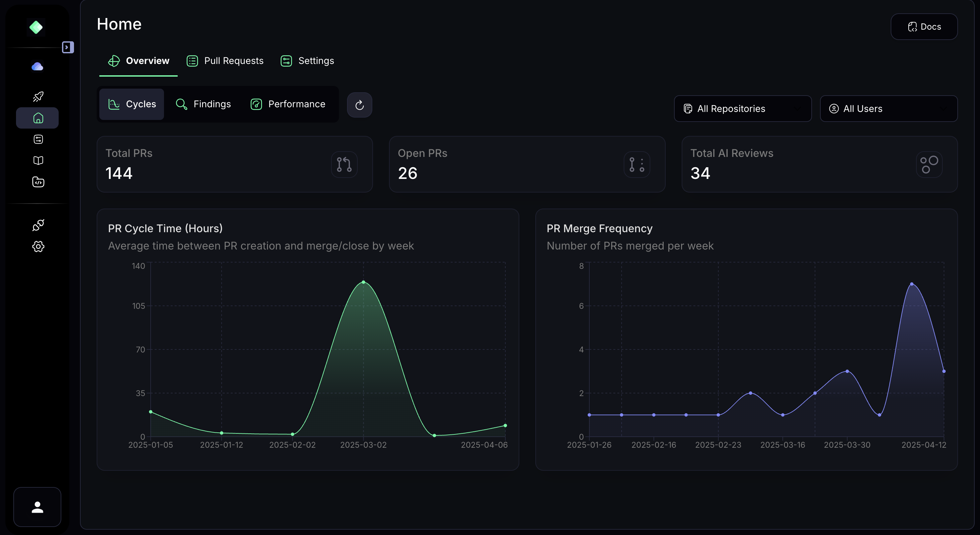
Task: Click the peak data point on PR Cycle Time chart
Action: [x=363, y=282]
